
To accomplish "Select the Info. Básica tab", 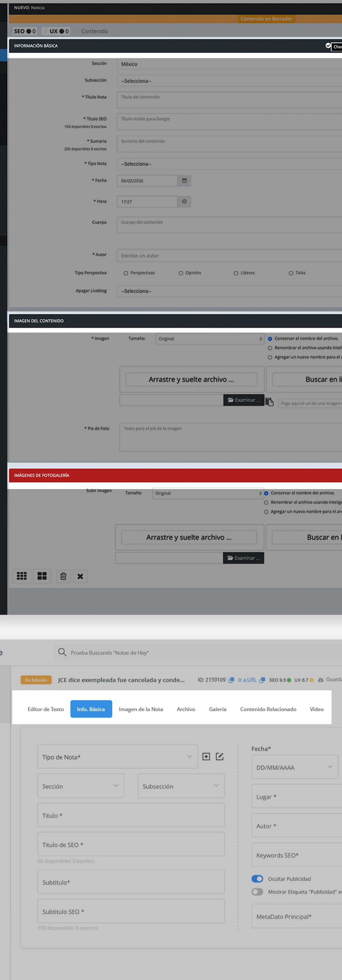I will (91, 709).
